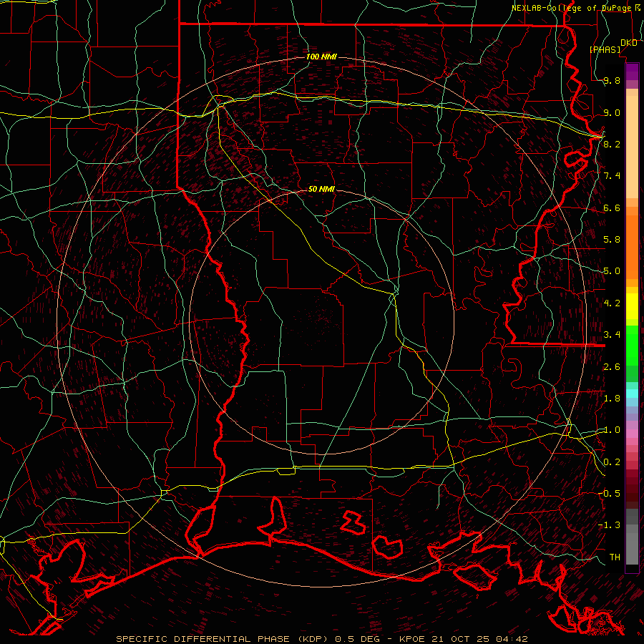Click the 5.0 value on the color scale
644x644 pixels.
612,271
